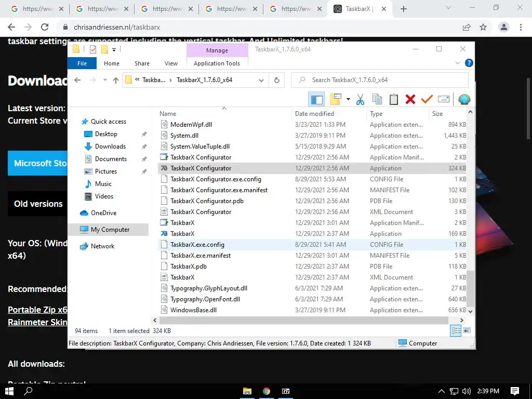532x399 pixels.
Task: Open the Share ribbon tab
Action: point(142,63)
